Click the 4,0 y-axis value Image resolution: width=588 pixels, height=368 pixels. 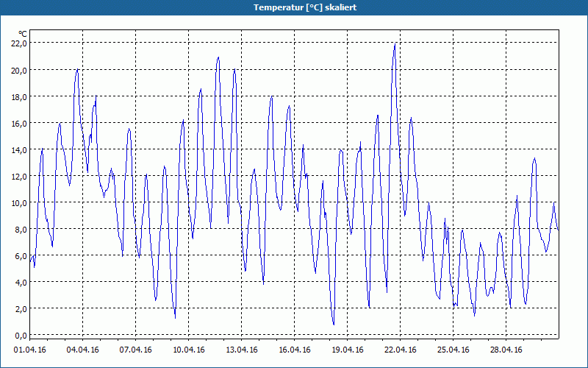(x=21, y=283)
